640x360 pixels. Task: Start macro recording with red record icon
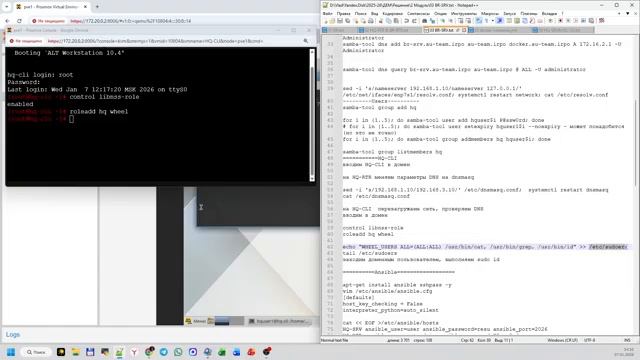coord(560,20)
